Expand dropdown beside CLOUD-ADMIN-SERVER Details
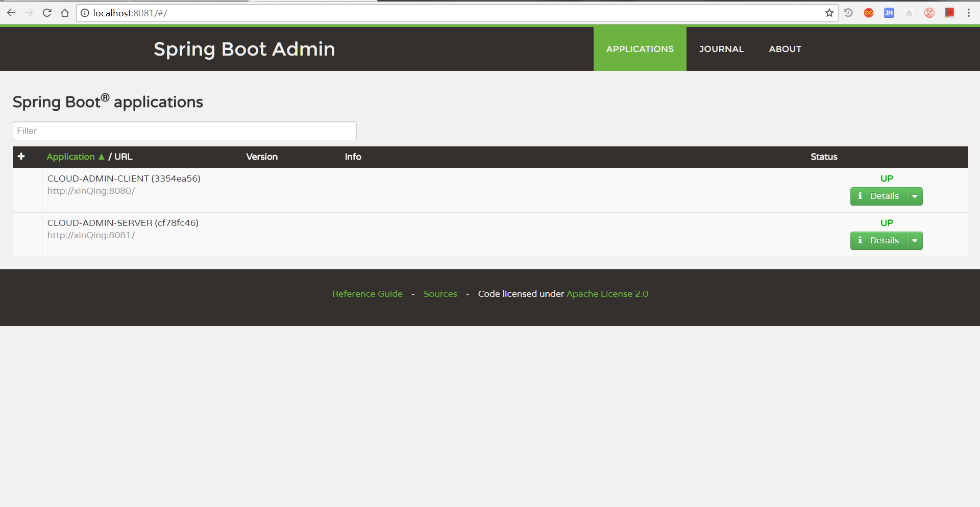This screenshot has width=980, height=507. coord(915,241)
